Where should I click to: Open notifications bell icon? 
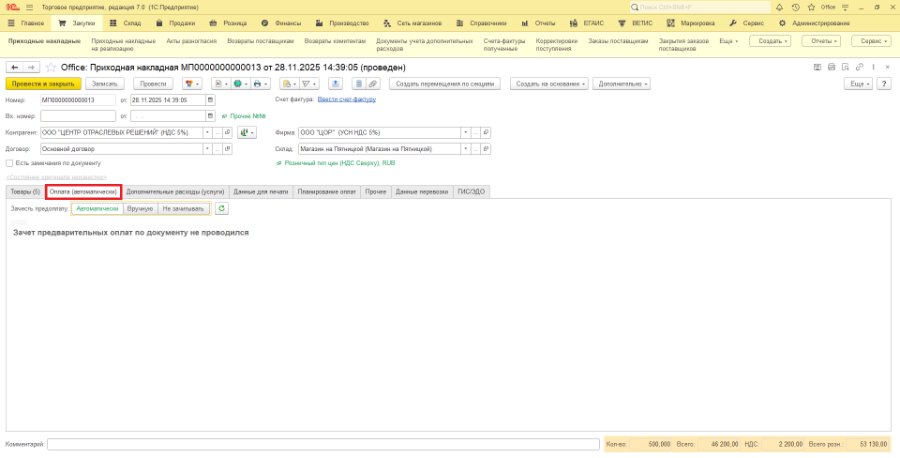pos(779,7)
